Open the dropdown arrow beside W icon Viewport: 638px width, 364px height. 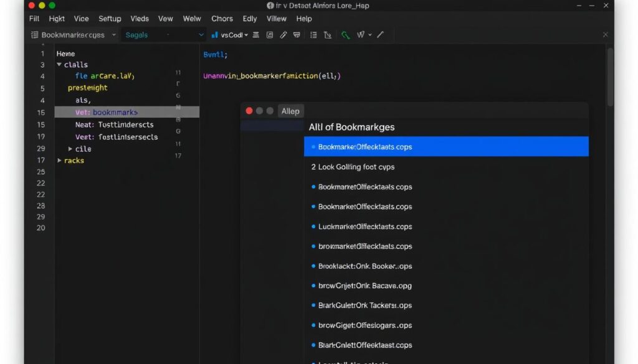click(x=370, y=35)
